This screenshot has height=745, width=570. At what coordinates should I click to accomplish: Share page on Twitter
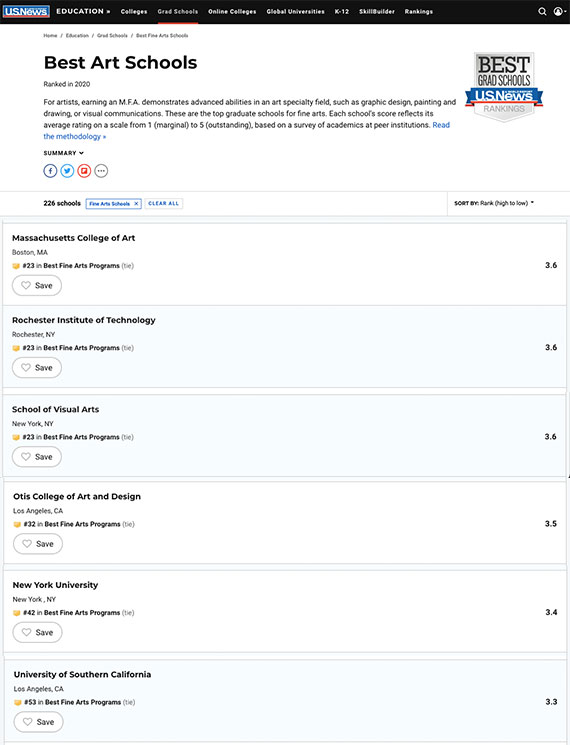[x=67, y=171]
